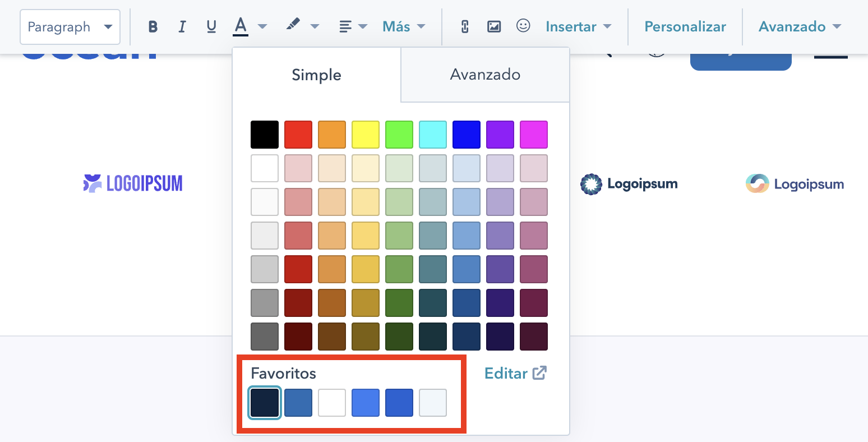Open the text alignment options
Viewport: 868px width, 442px height.
348,26
